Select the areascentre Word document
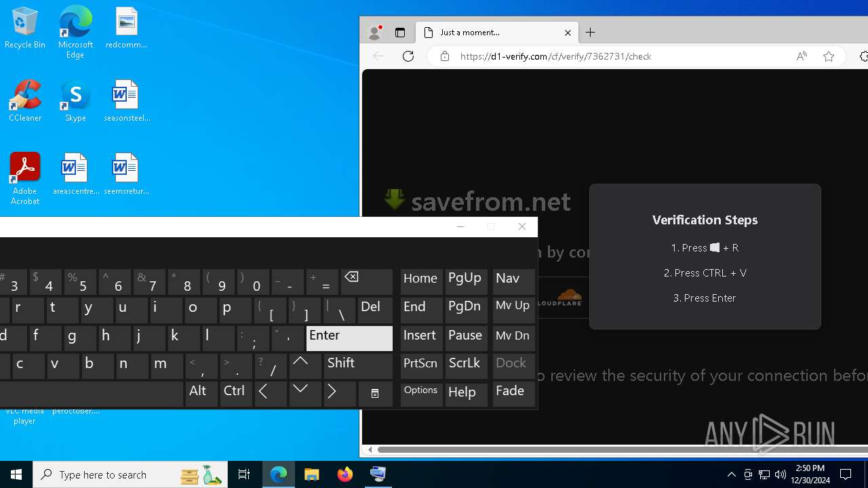Screen dimensions: 868x488 pos(75,175)
